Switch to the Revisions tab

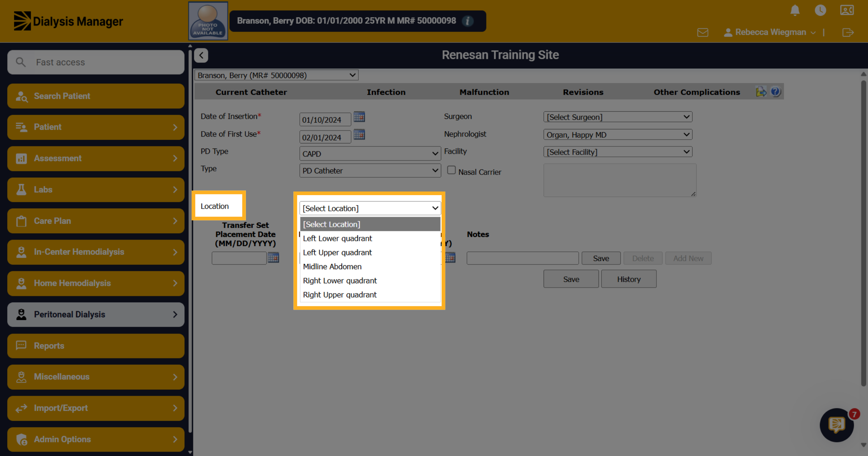pos(583,92)
